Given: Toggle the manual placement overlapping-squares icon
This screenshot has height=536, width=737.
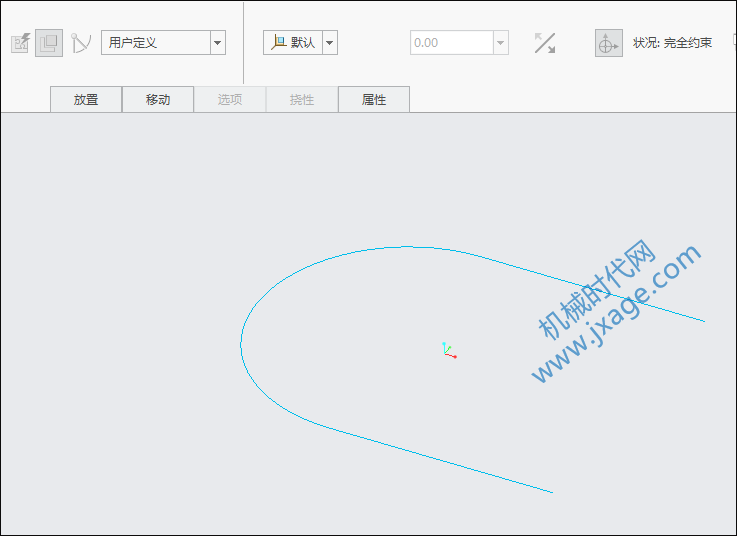Looking at the screenshot, I should click(49, 43).
